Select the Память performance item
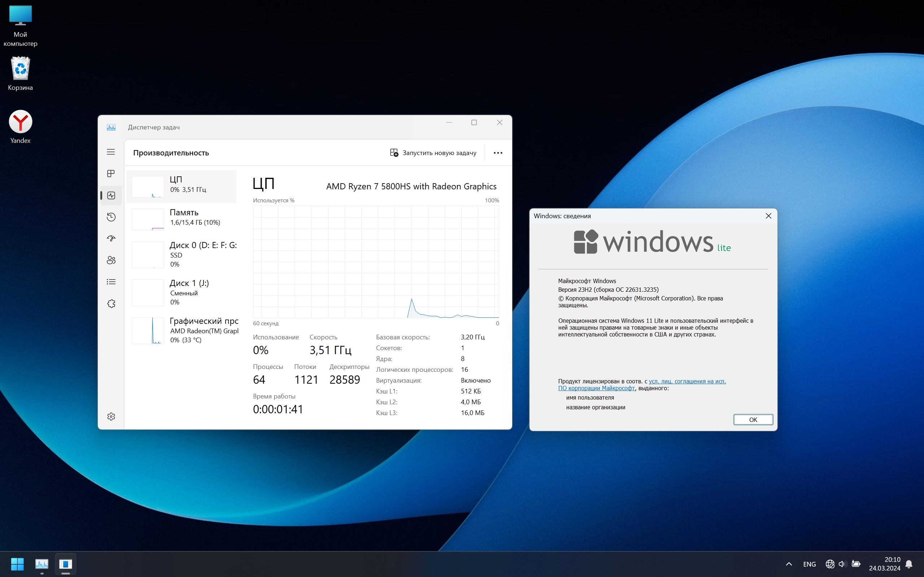Viewport: 924px width, 577px height. [x=183, y=217]
